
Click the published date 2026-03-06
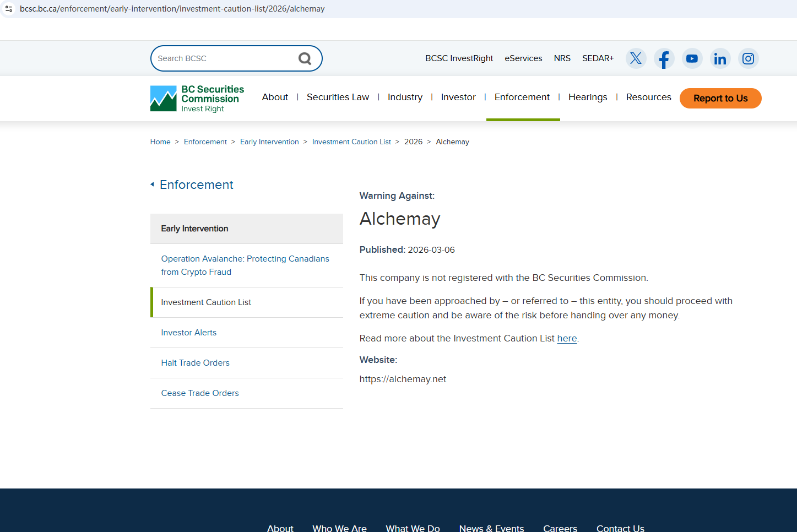pos(431,249)
